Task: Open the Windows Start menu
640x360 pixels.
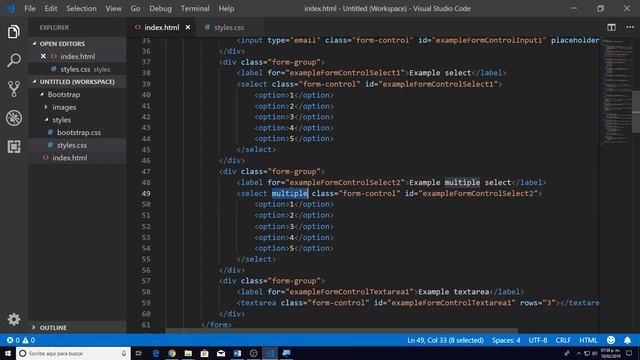Action: click(x=8, y=353)
